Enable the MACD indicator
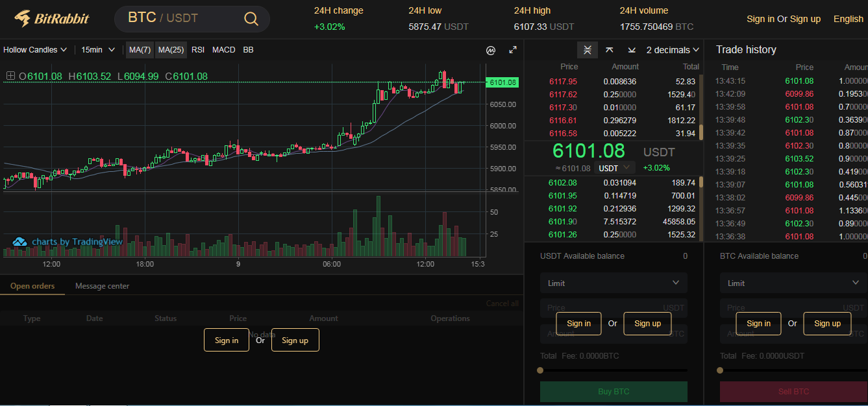Viewport: 868px width, 406px height. 224,50
